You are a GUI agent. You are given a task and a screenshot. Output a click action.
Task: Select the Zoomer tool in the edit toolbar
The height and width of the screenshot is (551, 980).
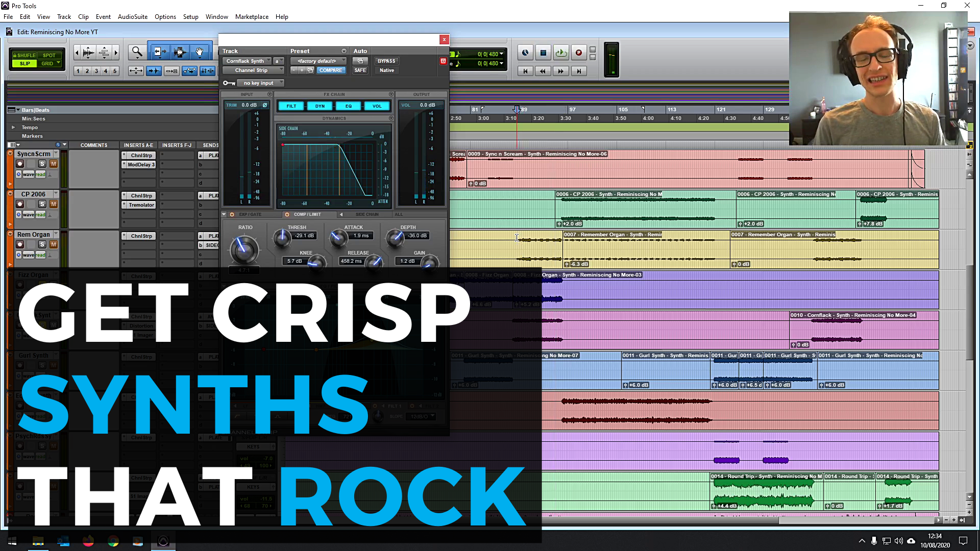[x=137, y=52]
